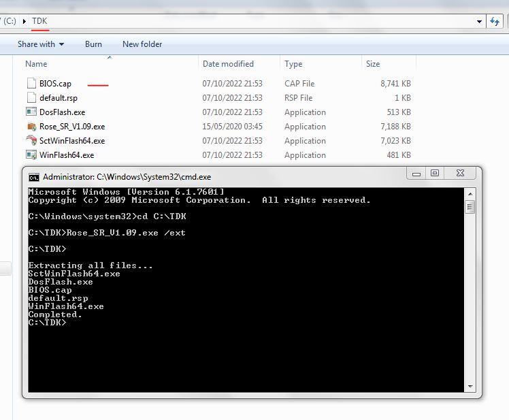This screenshot has width=509, height=420.
Task: Click the 15/05/2020 03:45 date cell
Action: tap(232, 127)
